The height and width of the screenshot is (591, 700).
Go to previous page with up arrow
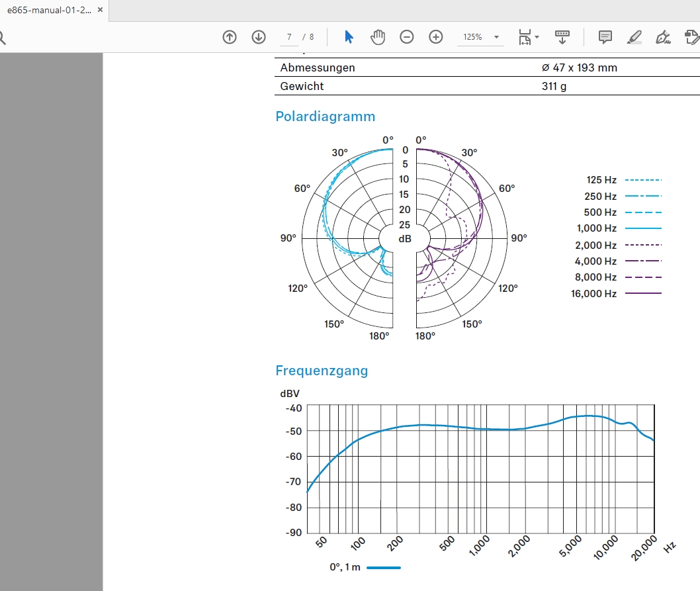tap(230, 37)
